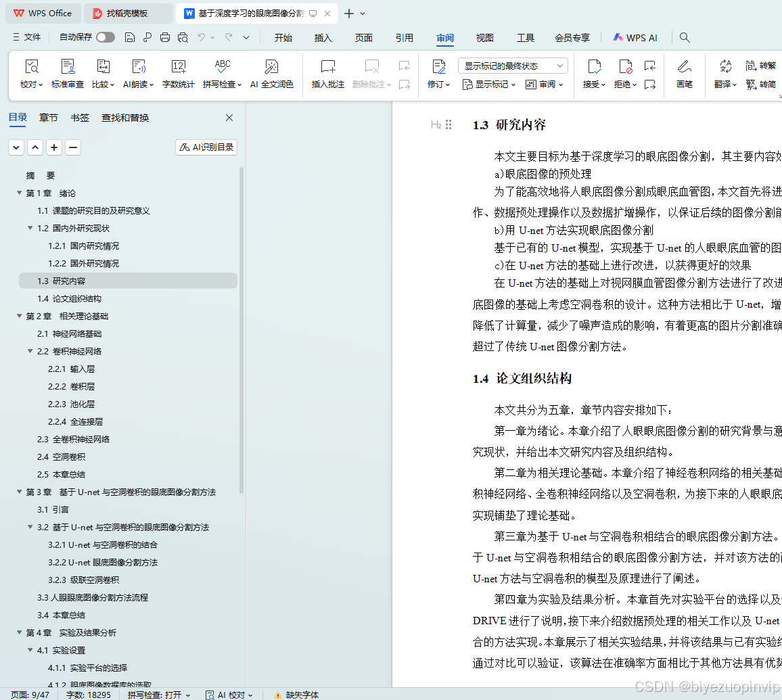The height and width of the screenshot is (700, 782).
Task: Toggle the 自动保存 auto-save switch
Action: [x=106, y=37]
